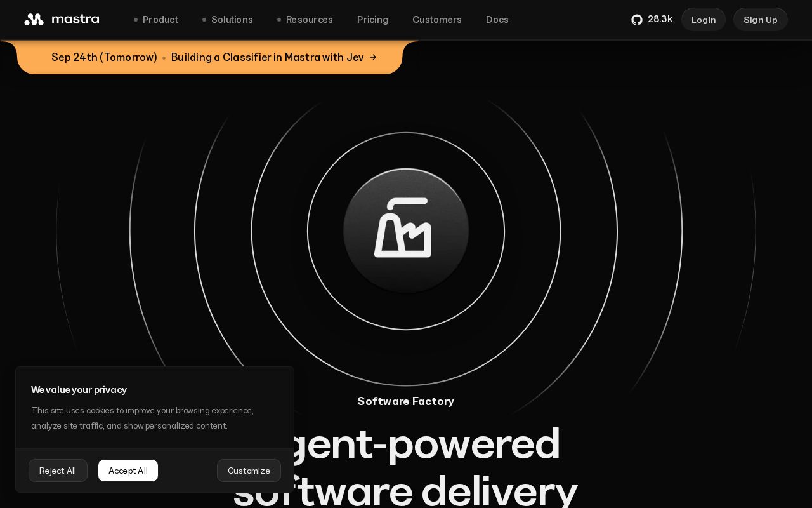This screenshot has height=508, width=812.
Task: Click the Sign Up button
Action: point(761,20)
